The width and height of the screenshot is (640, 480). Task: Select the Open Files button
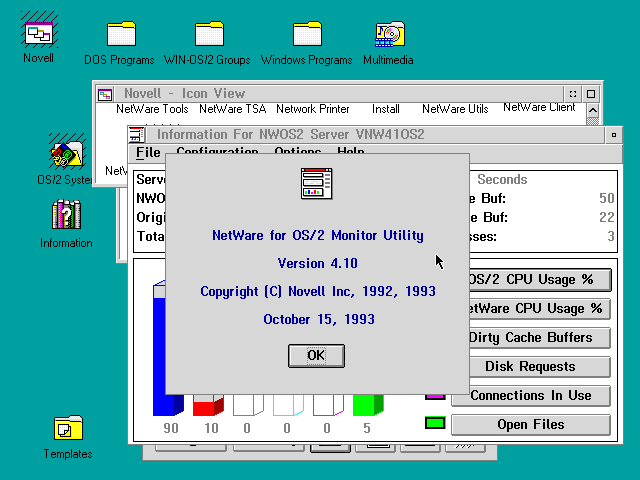point(531,424)
